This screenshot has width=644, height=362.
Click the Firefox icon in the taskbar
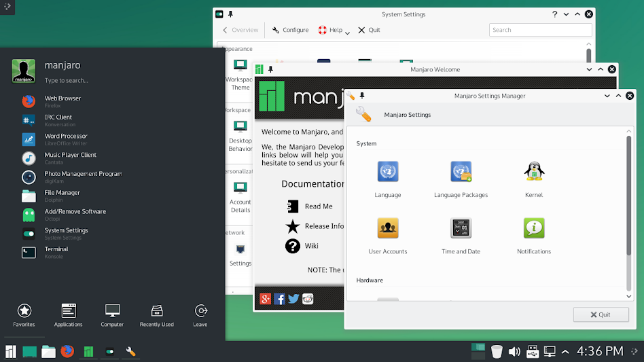click(67, 351)
